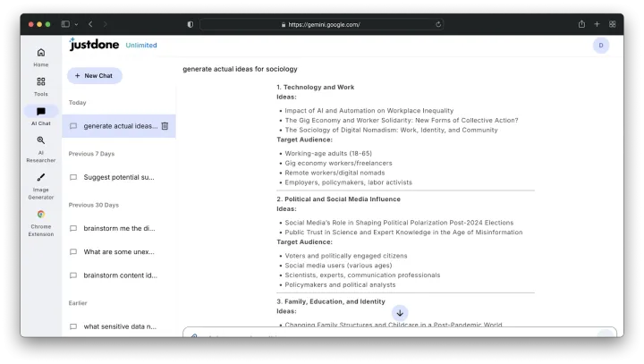Open the Chrome Extension item
This screenshot has height=364, width=644.
(40, 223)
